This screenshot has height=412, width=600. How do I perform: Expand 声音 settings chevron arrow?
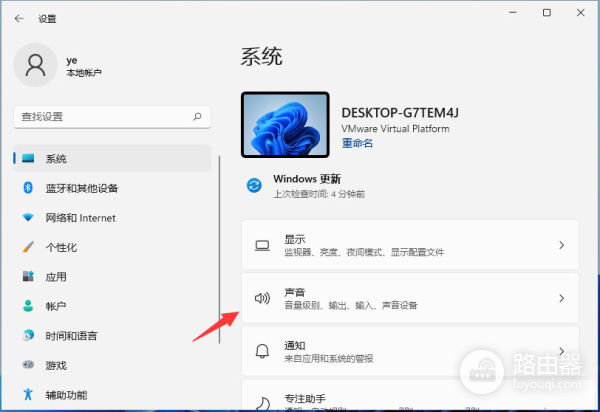(561, 298)
